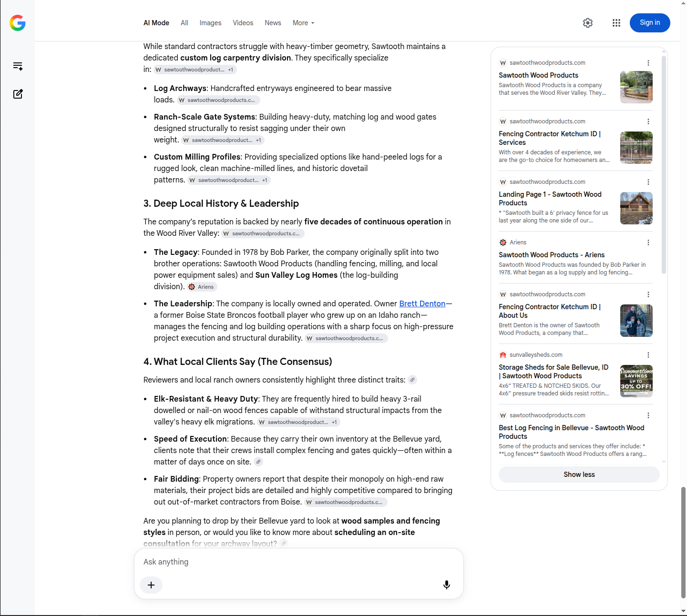Viewport: 687px width, 616px height.
Task: Click sunvalleysheds.com favicon in sidebar
Action: pos(503,355)
